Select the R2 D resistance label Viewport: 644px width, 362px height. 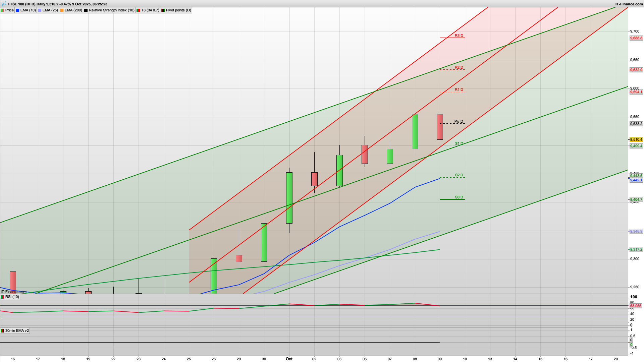pyautogui.click(x=459, y=68)
